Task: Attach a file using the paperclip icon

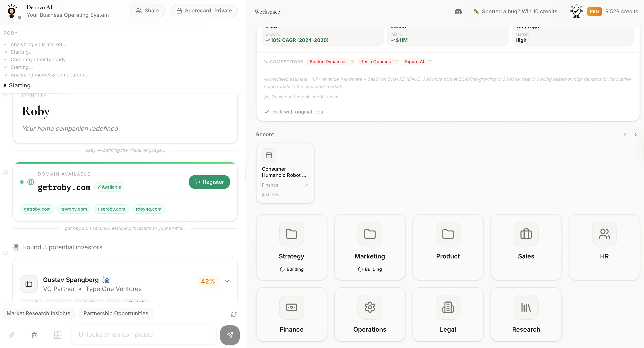Action: point(12,335)
